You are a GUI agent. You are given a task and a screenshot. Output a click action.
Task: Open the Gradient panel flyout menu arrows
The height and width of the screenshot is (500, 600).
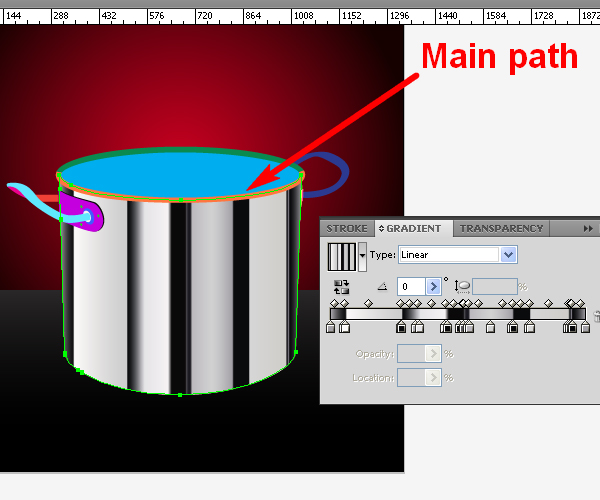[x=588, y=228]
